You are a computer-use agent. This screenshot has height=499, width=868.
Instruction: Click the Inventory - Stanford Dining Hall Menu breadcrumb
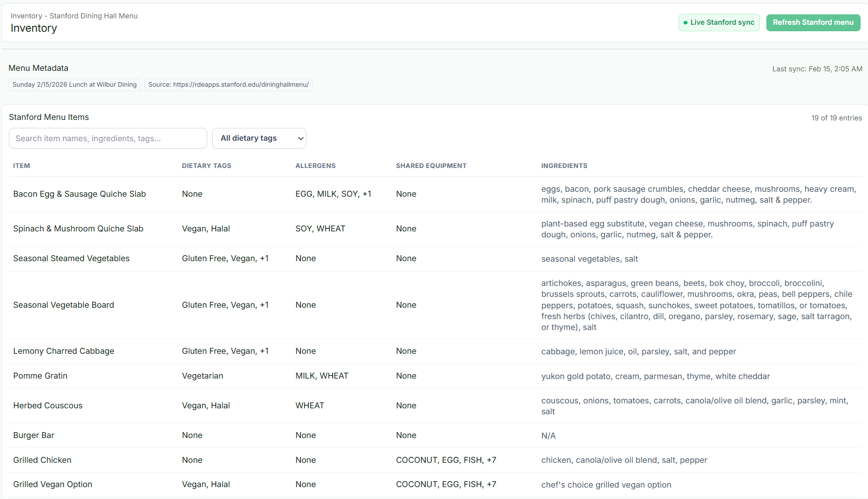[x=74, y=16]
